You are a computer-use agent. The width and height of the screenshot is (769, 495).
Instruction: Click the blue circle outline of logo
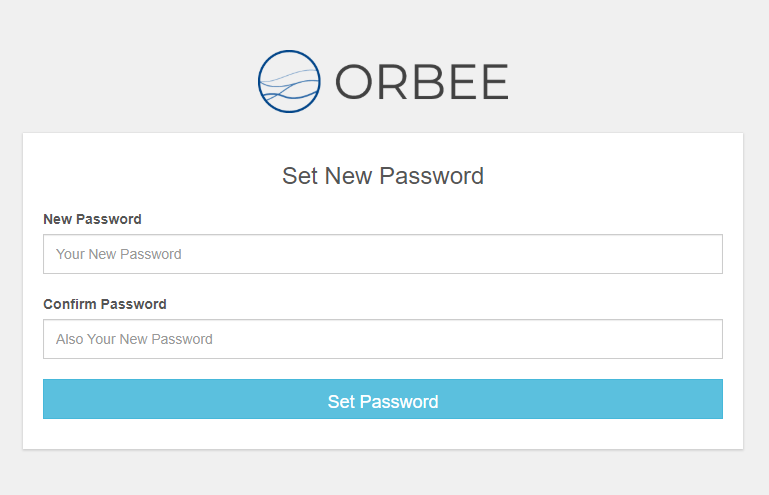(289, 52)
